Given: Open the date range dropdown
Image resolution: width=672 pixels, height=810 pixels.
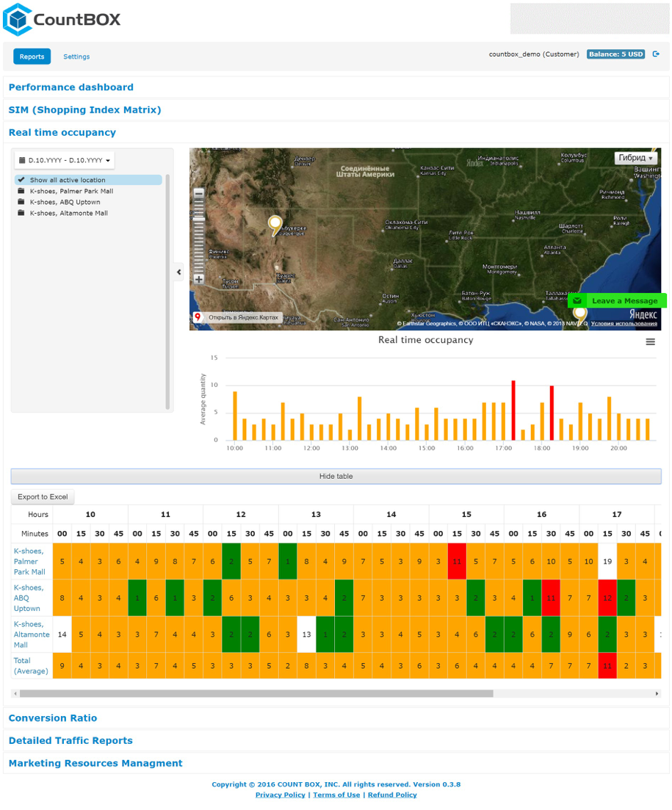Looking at the screenshot, I should tap(65, 160).
